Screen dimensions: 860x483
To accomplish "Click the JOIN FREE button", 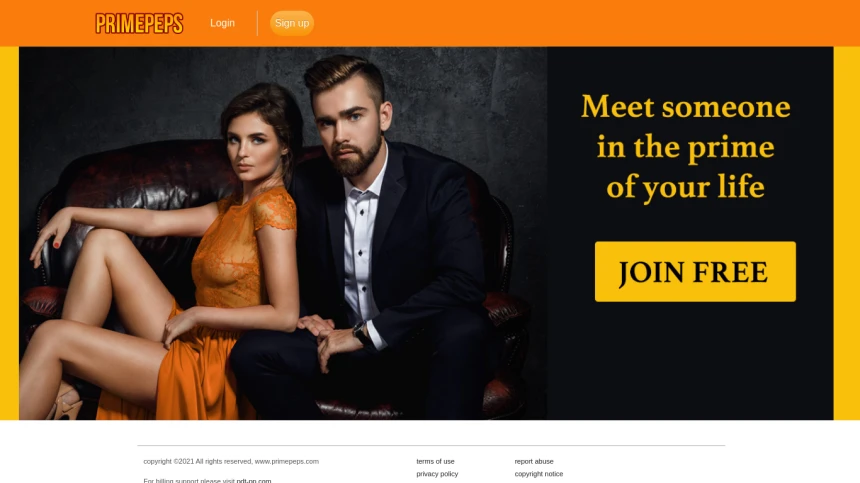I will [695, 271].
